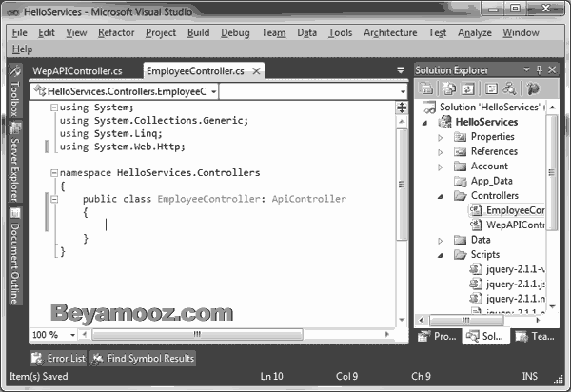This screenshot has width=571, height=392.
Task: Collapse the using directives block
Action: click(x=54, y=108)
